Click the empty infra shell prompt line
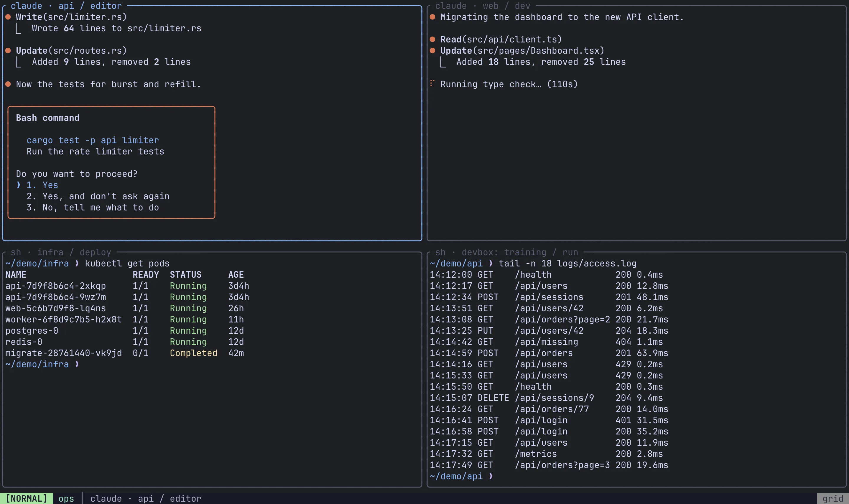 point(42,364)
